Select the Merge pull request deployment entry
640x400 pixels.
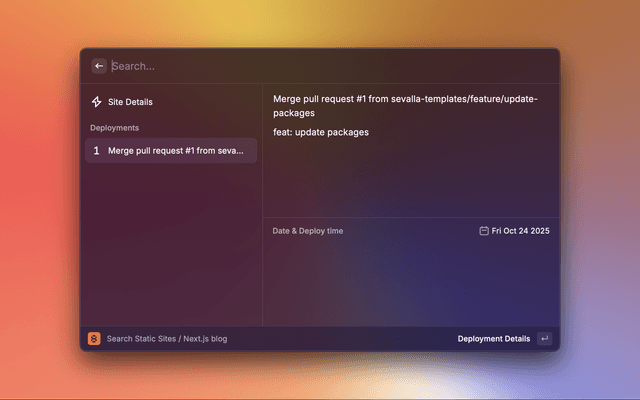[175, 151]
